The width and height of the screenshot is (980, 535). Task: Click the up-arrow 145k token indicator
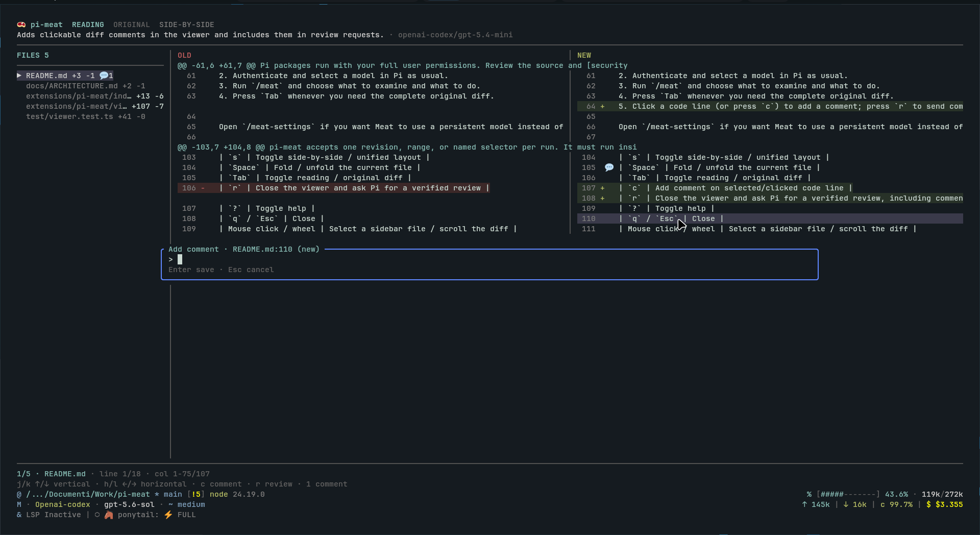pos(816,504)
